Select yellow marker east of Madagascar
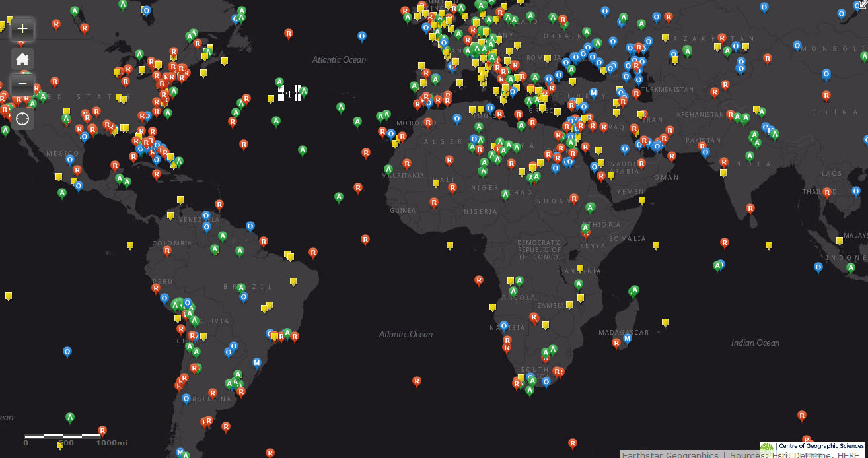868x458 pixels. [665, 322]
